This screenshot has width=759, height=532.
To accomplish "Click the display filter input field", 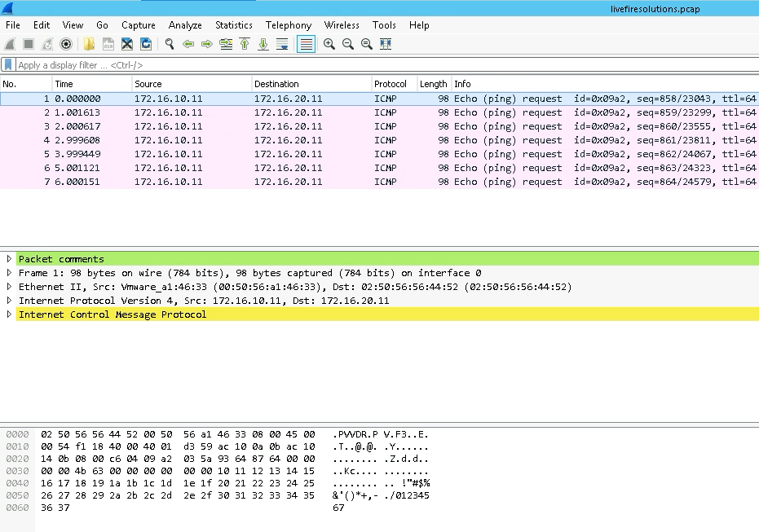I will point(387,65).
